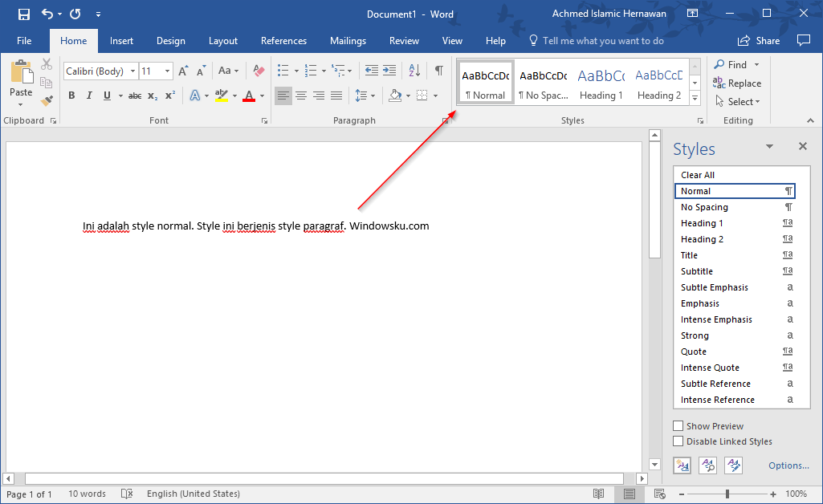Toggle Bold formatting
Screen dimensions: 823x504
[x=72, y=96]
